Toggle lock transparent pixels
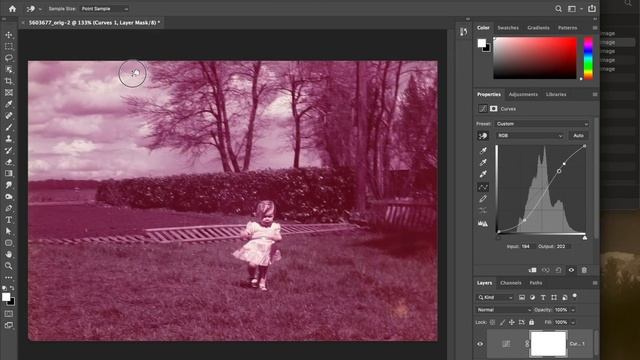 pyautogui.click(x=493, y=322)
